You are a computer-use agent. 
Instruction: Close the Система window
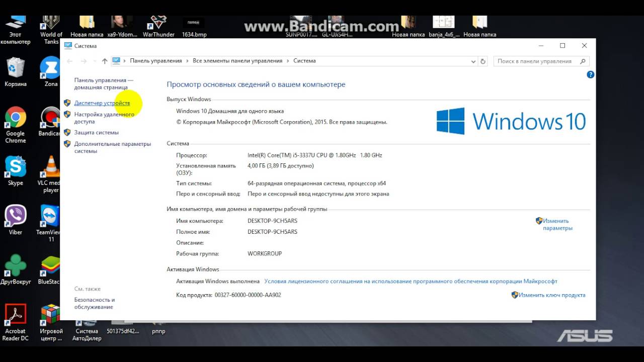[584, 46]
